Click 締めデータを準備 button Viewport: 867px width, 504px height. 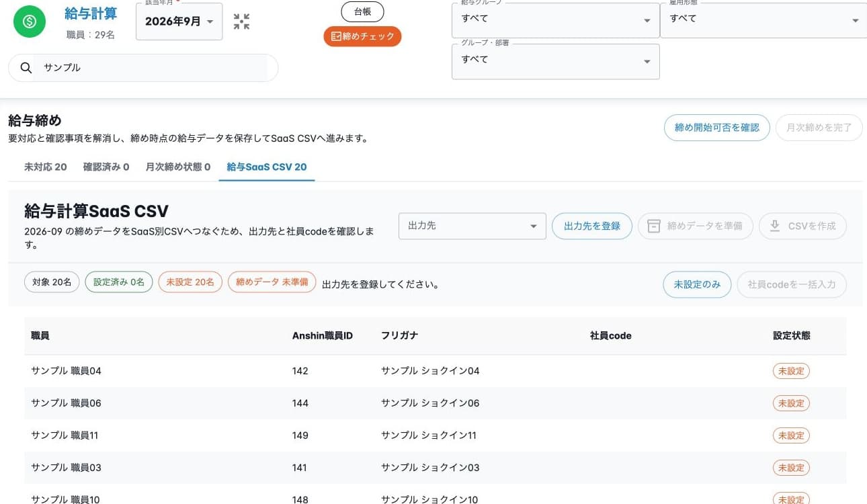point(696,226)
